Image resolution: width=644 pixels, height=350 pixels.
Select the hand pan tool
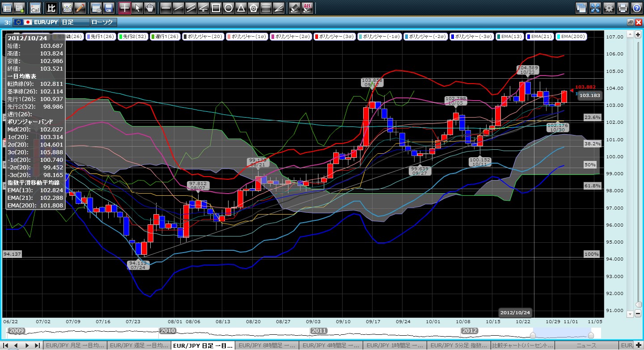[x=149, y=8]
